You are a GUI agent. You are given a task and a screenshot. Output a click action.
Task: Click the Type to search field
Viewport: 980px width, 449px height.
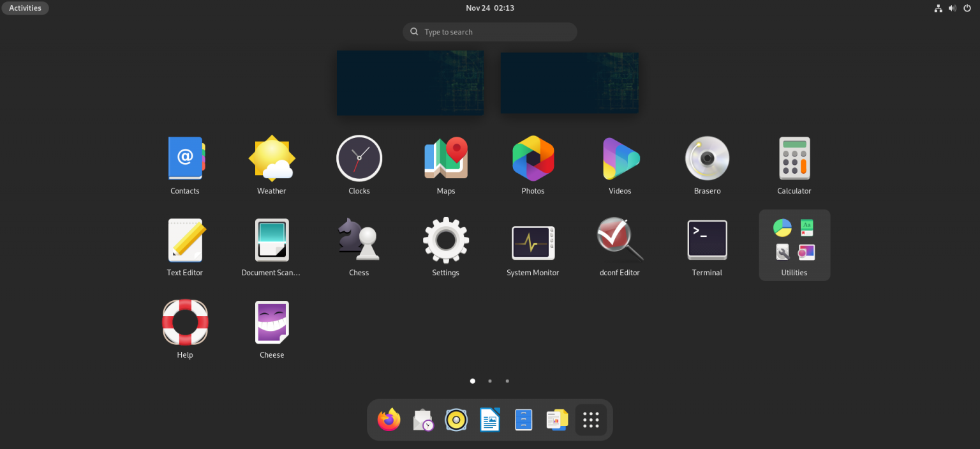click(489, 32)
